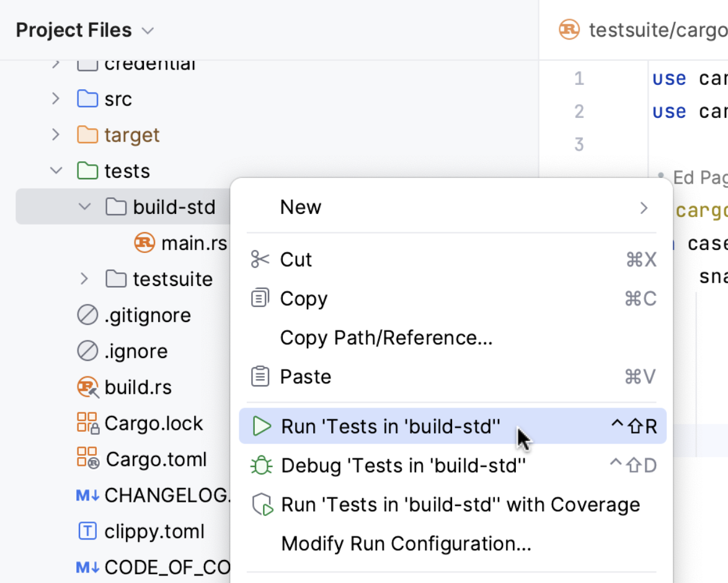Open the Project Files view dropdown
Screen dimensions: 728x583
[147, 30]
